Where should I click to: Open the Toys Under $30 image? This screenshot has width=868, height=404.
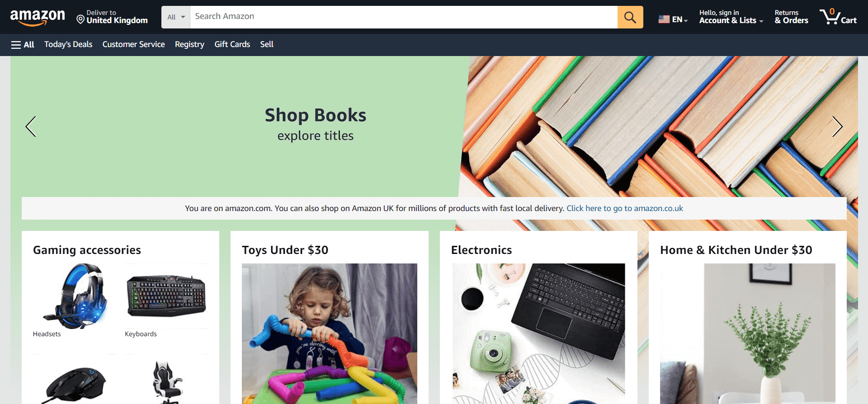point(330,334)
